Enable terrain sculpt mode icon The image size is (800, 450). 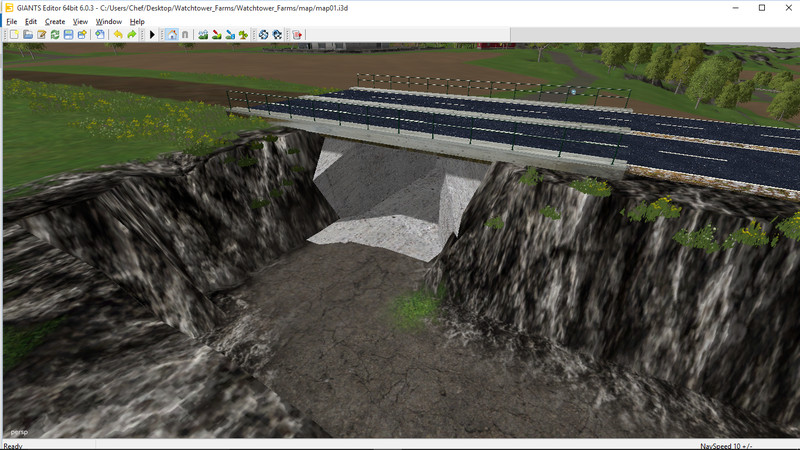click(x=203, y=35)
